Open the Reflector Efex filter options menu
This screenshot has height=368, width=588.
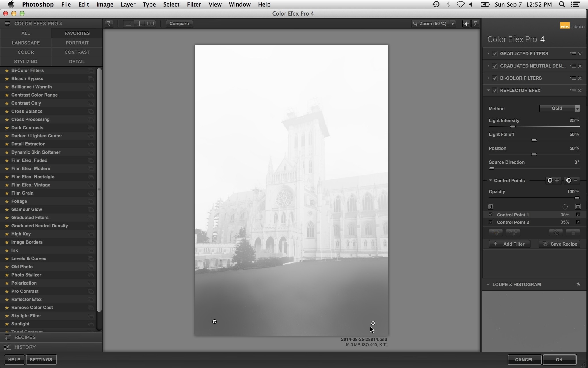(x=572, y=91)
